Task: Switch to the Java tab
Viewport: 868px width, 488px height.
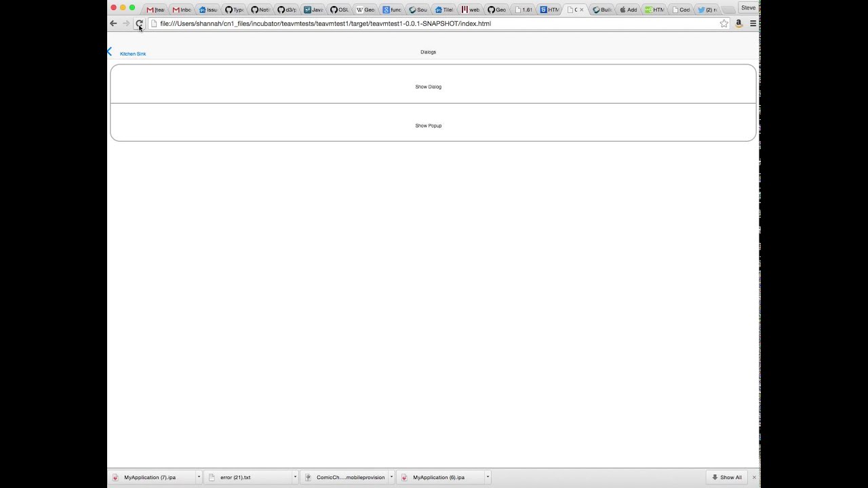Action: pos(313,9)
